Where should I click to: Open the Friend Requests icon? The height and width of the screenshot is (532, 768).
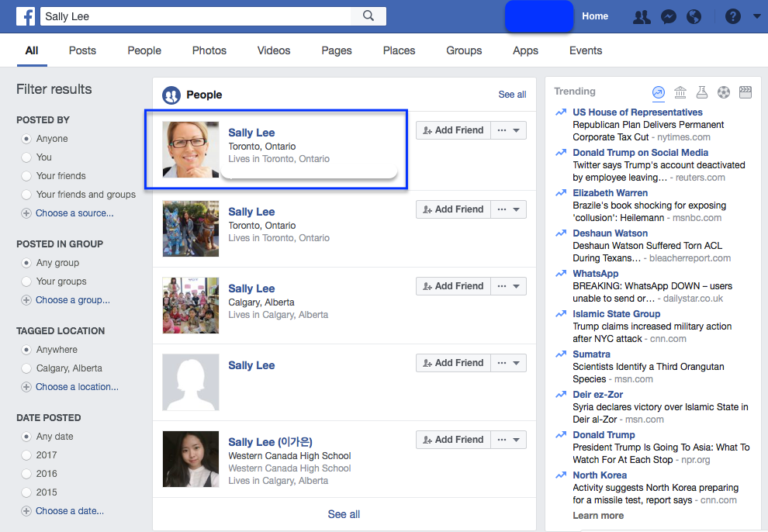(642, 16)
